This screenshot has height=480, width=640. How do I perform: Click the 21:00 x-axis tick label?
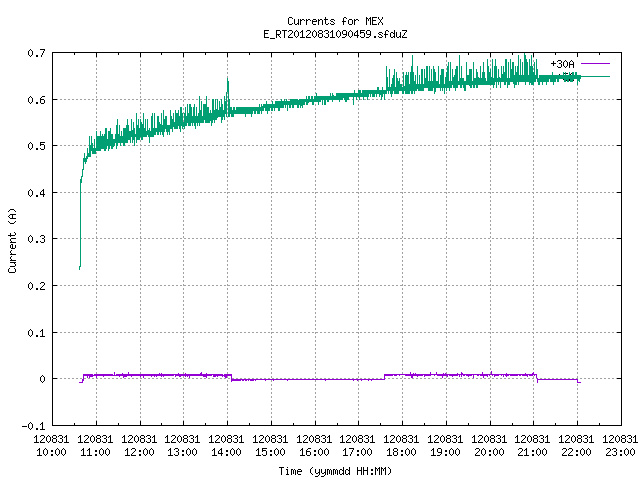532,452
